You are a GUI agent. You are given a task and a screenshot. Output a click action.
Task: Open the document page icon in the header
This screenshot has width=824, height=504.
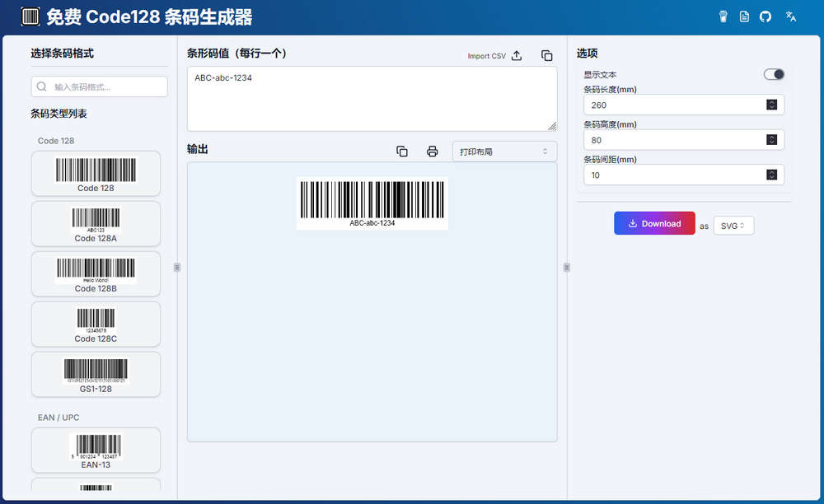point(744,16)
